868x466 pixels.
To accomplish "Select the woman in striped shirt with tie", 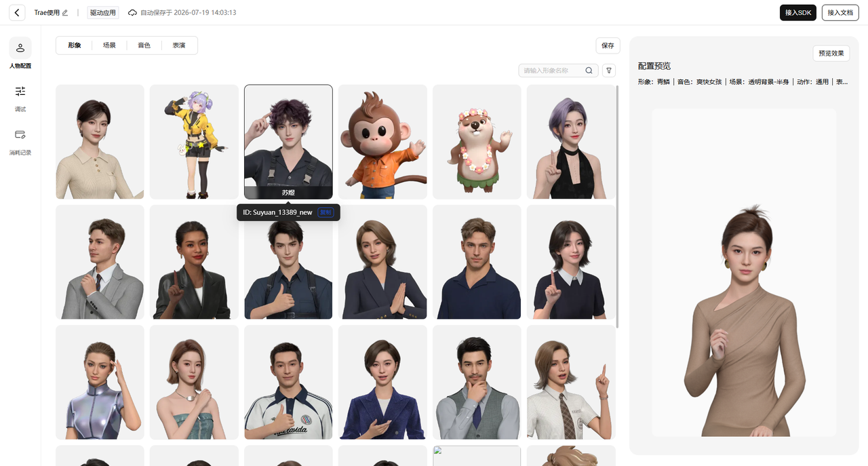I will [571, 382].
